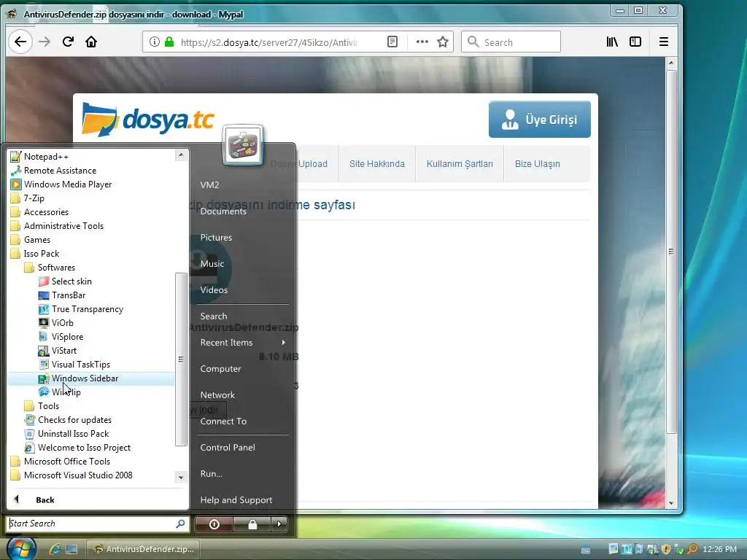Open page actions three-dot menu
Viewport: 747px width, 560px height.
[422, 42]
